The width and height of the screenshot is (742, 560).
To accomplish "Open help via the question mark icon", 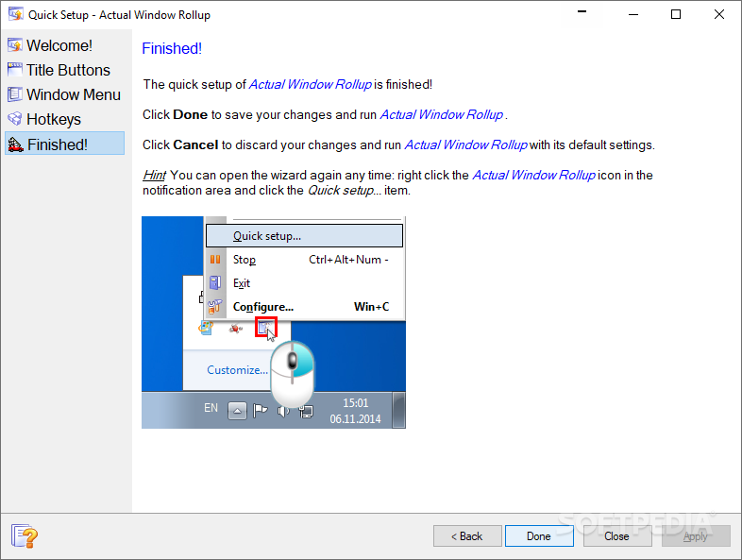I will 25,536.
